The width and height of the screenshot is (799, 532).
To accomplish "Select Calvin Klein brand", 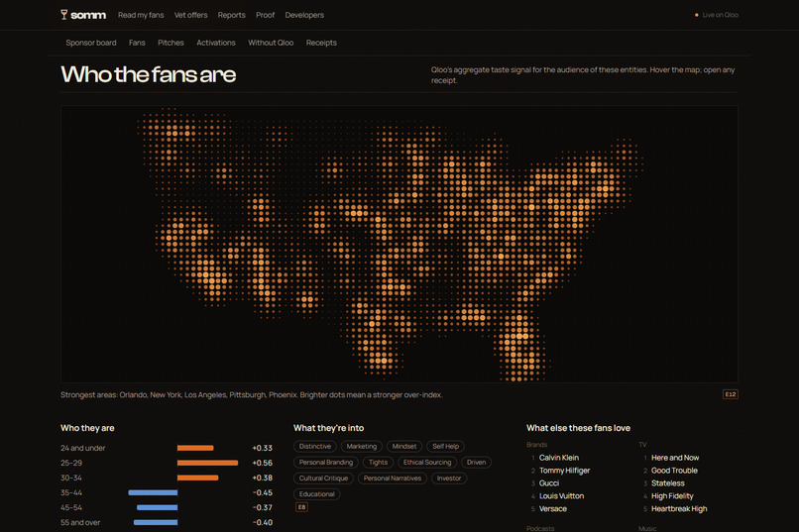I will [559, 458].
